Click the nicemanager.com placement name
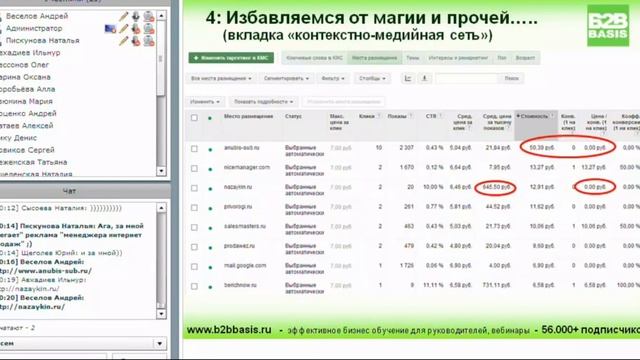The width and height of the screenshot is (640, 360). click(x=247, y=167)
